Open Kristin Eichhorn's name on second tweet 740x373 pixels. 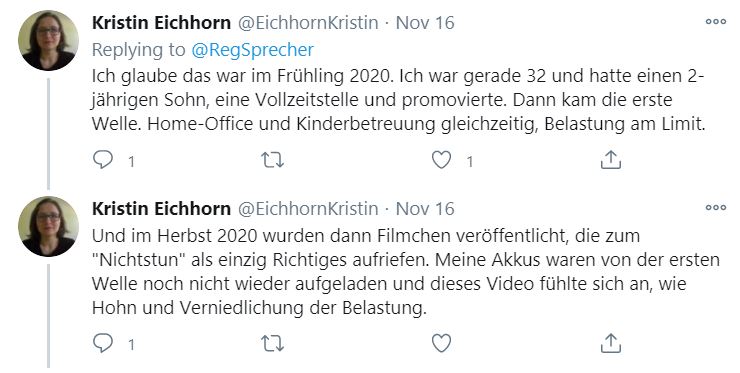(161, 209)
